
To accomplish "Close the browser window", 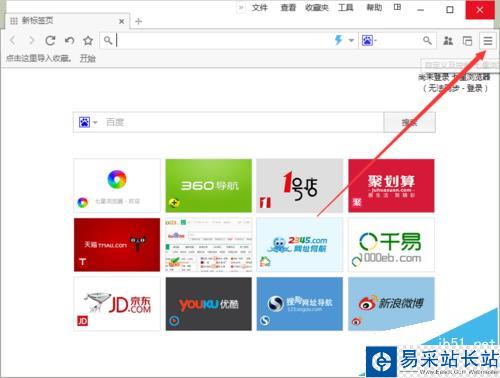I will (x=480, y=10).
